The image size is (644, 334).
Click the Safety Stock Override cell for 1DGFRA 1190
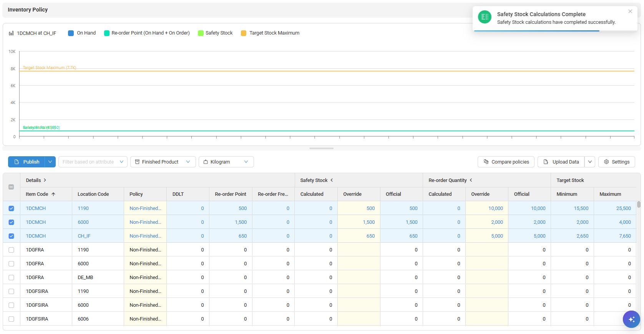359,250
